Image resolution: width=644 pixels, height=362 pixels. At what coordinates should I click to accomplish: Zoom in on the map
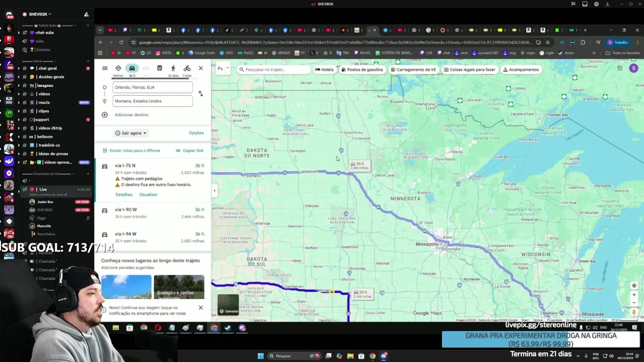click(634, 295)
